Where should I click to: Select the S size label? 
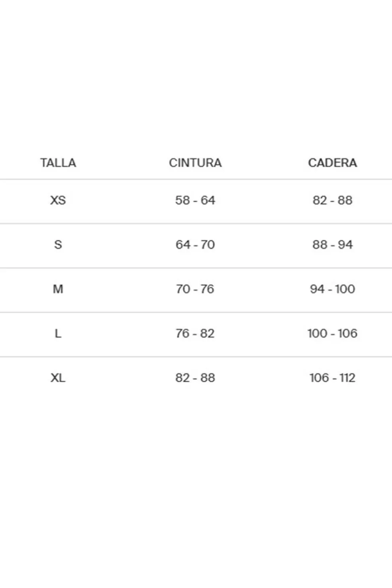[58, 244]
